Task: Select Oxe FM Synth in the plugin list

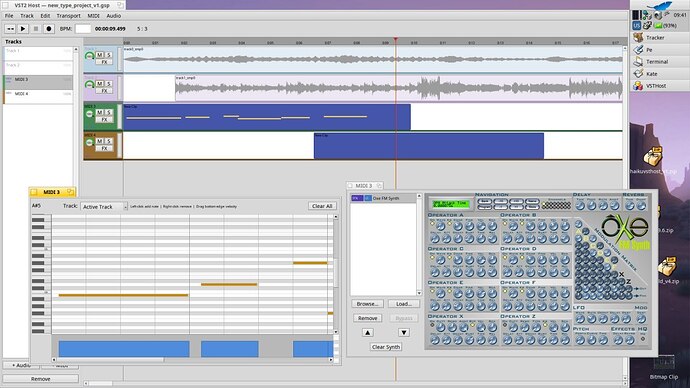Action: 383,198
